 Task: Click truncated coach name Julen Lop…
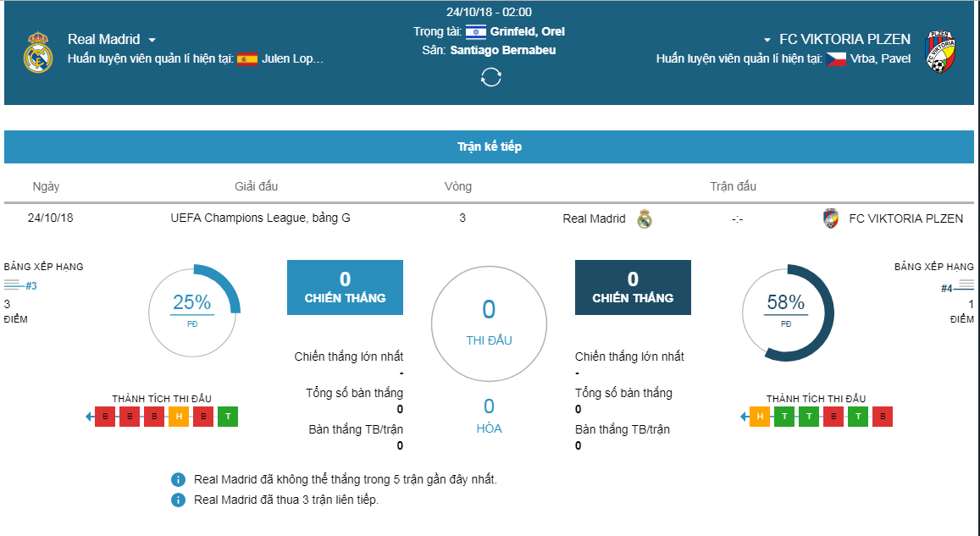292,58
